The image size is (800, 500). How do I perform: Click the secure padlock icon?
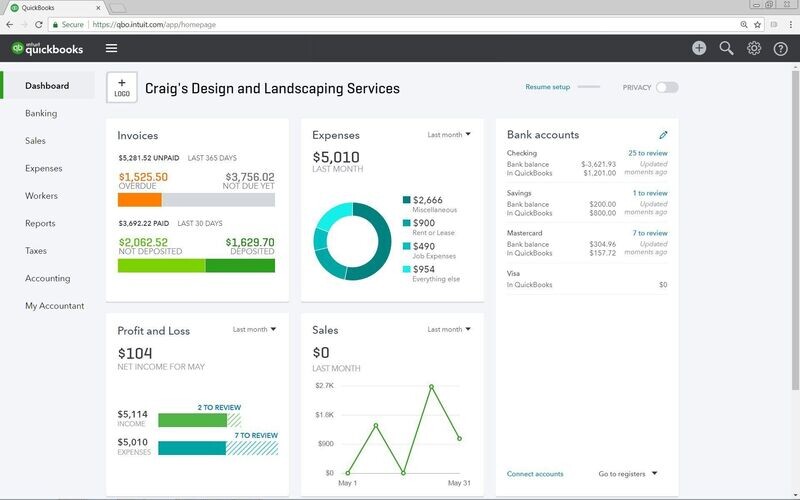click(x=55, y=24)
